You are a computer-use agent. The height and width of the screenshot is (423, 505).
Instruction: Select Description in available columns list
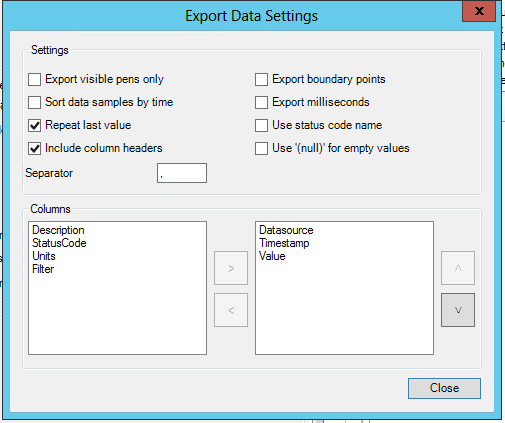click(58, 230)
